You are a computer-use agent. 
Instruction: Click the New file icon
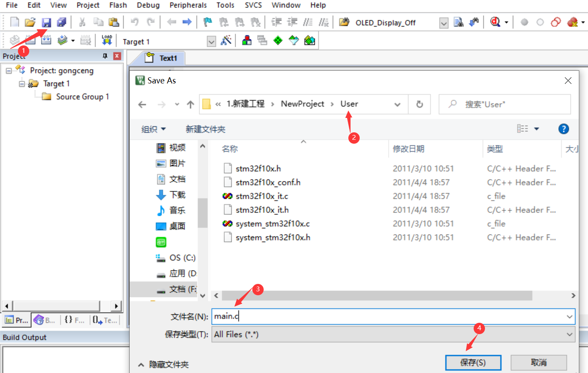tap(15, 22)
